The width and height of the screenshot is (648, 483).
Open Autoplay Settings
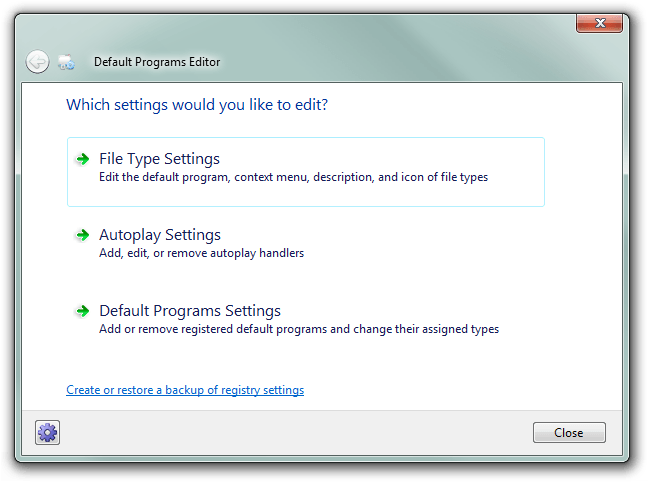160,235
